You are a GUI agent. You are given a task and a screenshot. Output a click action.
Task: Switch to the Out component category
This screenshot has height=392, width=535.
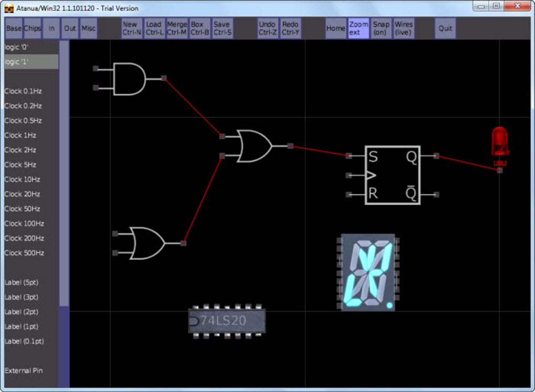click(70, 28)
